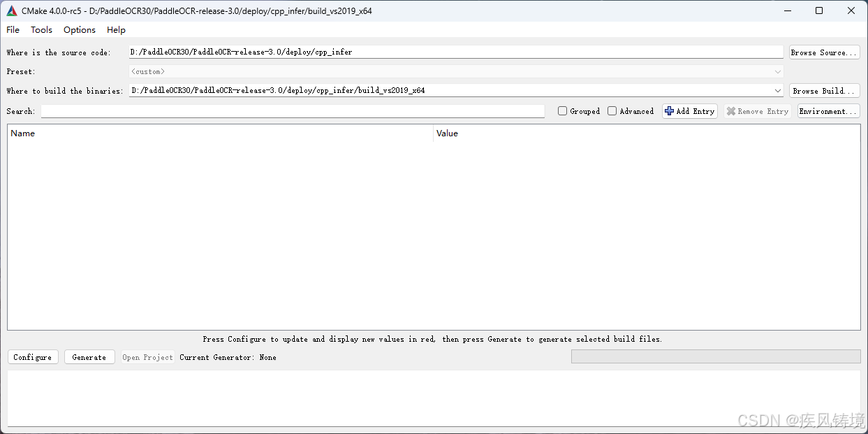868x434 pixels.
Task: Open the Preset dropdown
Action: 456,71
